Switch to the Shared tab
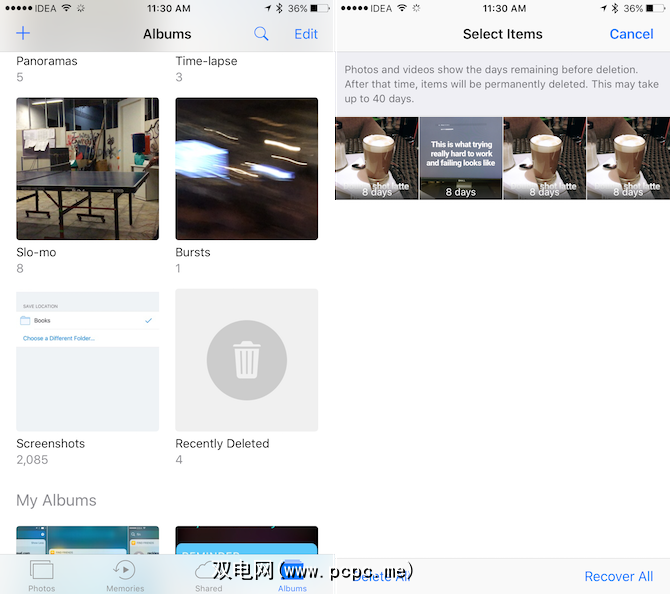Image resolution: width=670 pixels, height=594 pixels. (209, 576)
